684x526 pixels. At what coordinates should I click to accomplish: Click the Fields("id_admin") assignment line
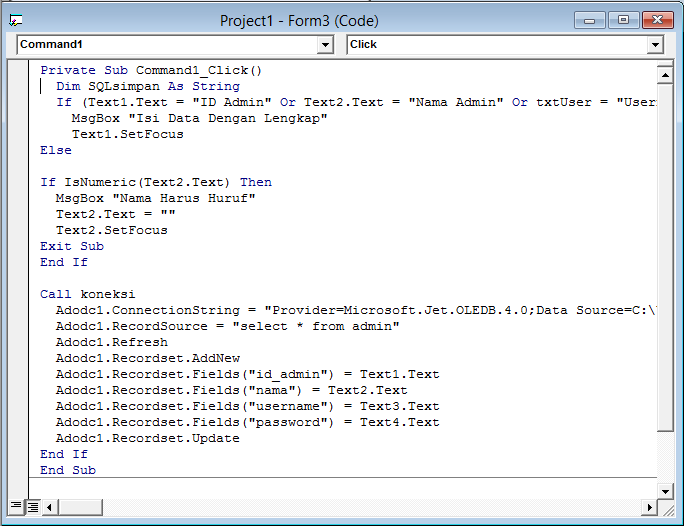point(248,374)
